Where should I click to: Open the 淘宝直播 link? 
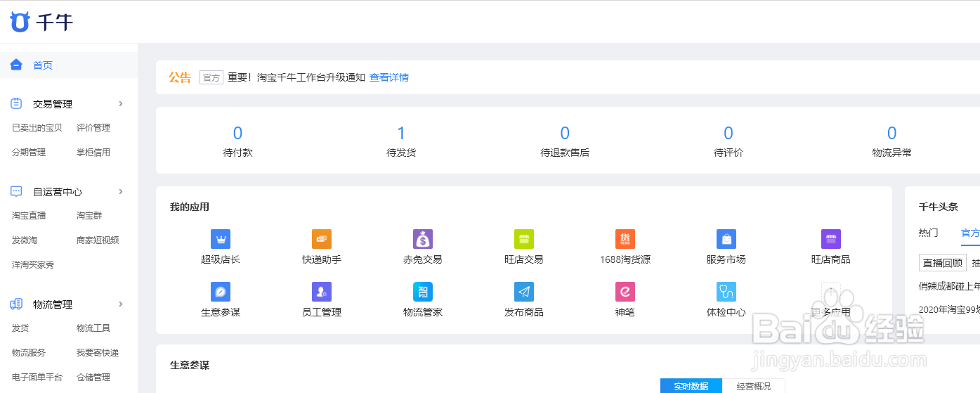point(29,216)
